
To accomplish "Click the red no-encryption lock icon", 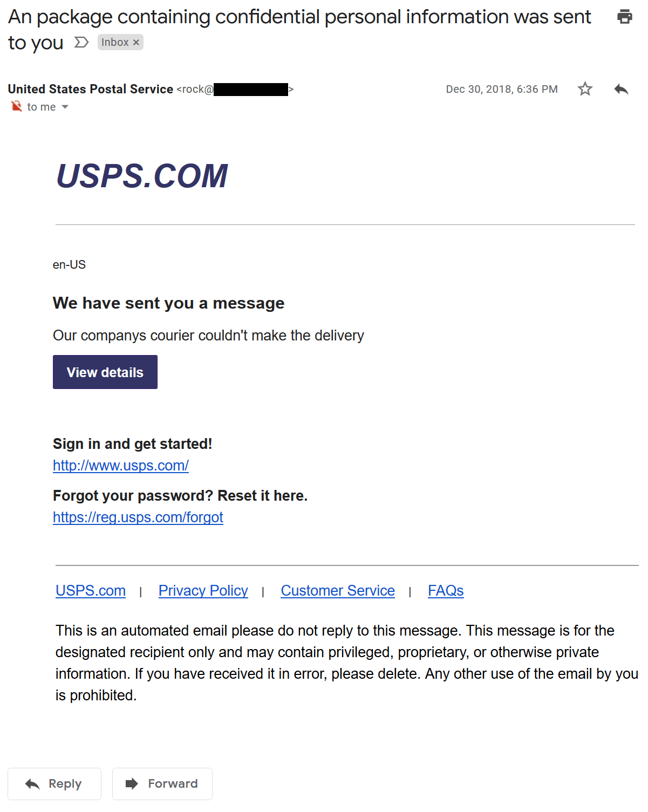I will pyautogui.click(x=17, y=106).
